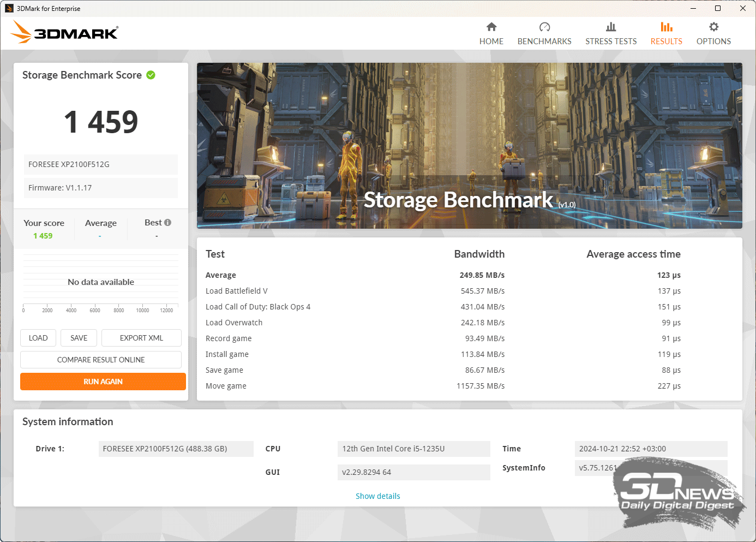Viewport: 756px width, 542px height.
Task: Click the 3DMark app icon in title bar
Action: coord(9,8)
